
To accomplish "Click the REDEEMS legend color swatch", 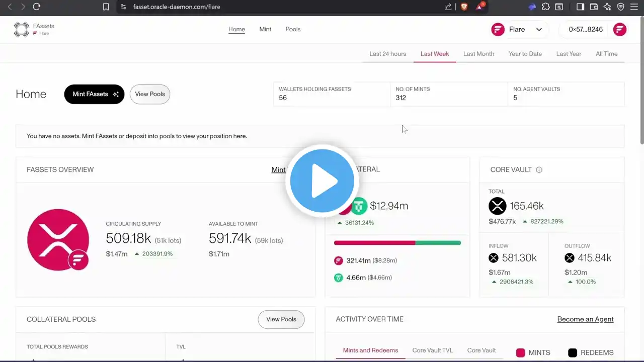I will point(573,353).
